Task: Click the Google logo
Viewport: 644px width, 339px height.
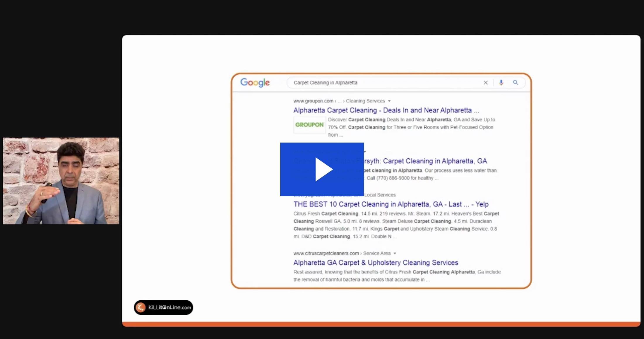Action: [255, 83]
